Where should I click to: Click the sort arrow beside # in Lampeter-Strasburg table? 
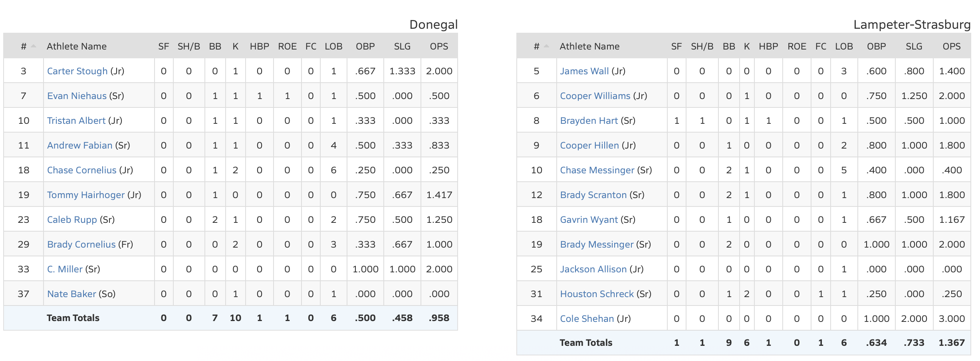coord(546,46)
